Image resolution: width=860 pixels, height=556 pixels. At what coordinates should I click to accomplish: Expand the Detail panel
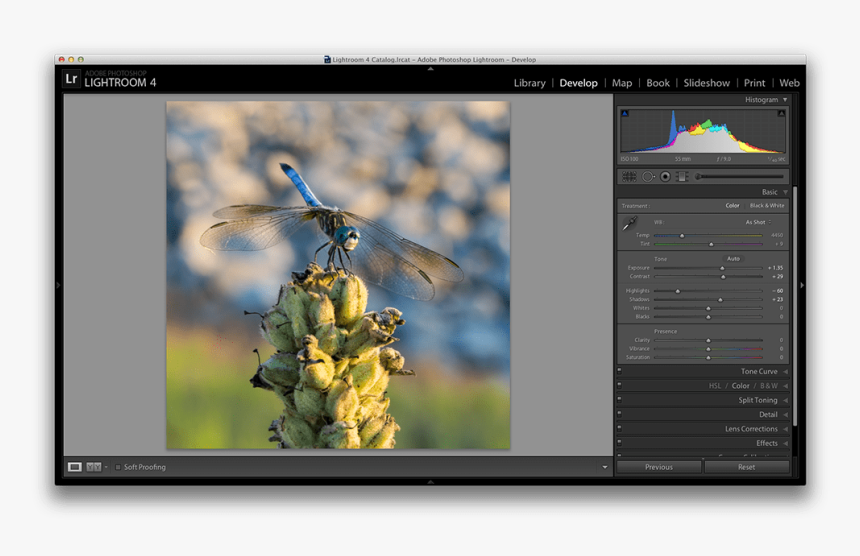pyautogui.click(x=785, y=415)
